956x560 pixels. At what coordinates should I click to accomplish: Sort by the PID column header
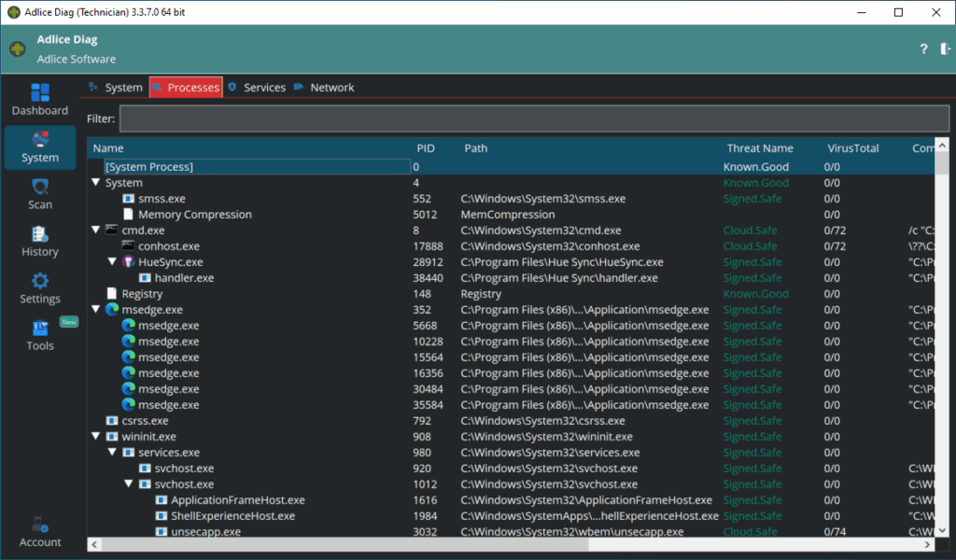pyautogui.click(x=426, y=148)
